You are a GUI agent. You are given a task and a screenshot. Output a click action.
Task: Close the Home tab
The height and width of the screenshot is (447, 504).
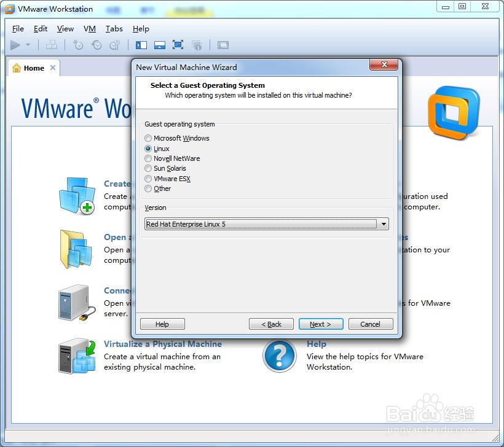[53, 68]
